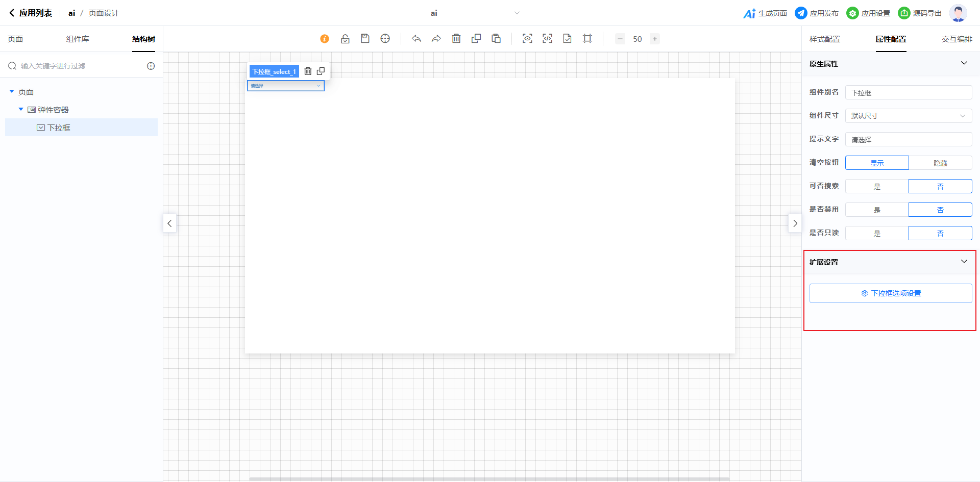Enable 可否搜索 by choosing 是
Screen dimensions: 980x482
877,187
